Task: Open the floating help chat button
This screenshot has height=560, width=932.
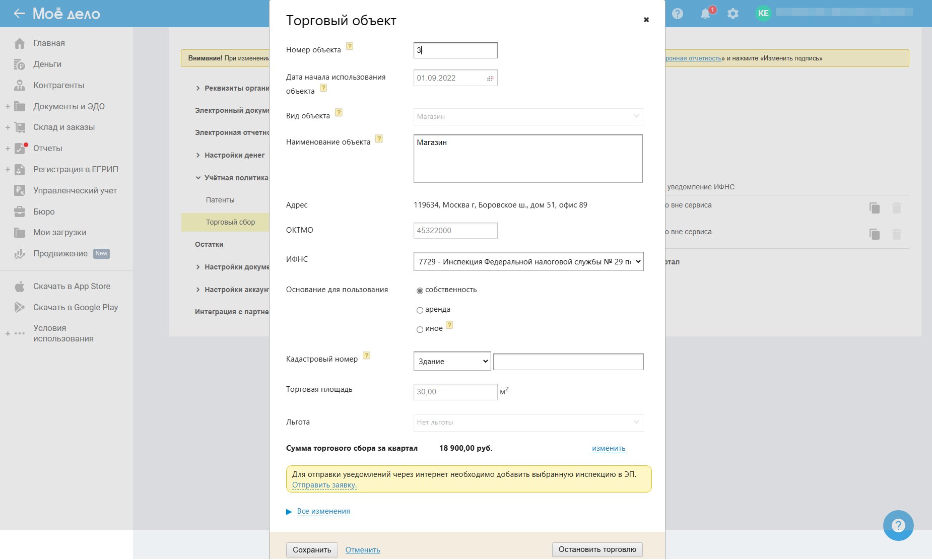Action: tap(898, 525)
